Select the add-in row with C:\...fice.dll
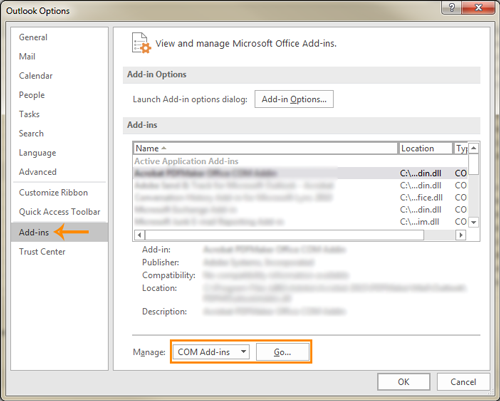 click(300, 198)
